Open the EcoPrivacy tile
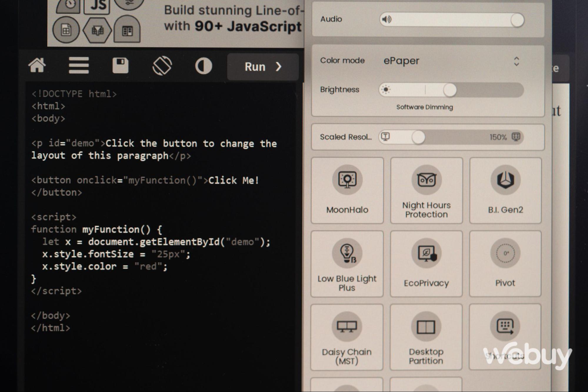The height and width of the screenshot is (392, 588). point(426,264)
